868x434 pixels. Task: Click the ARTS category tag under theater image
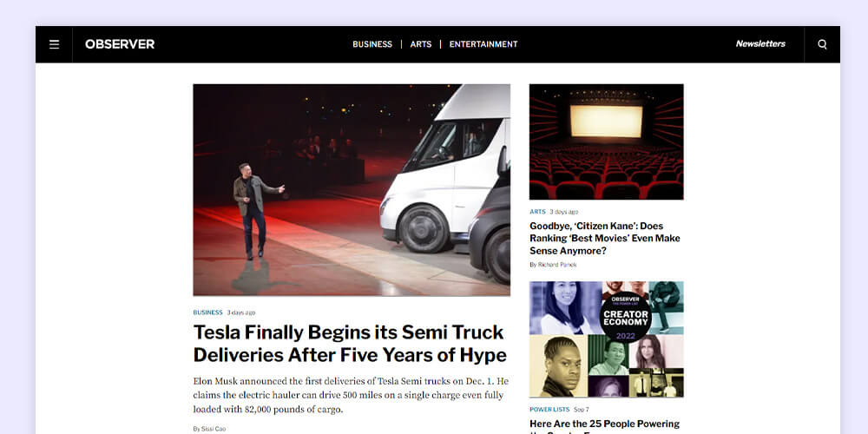tap(537, 212)
